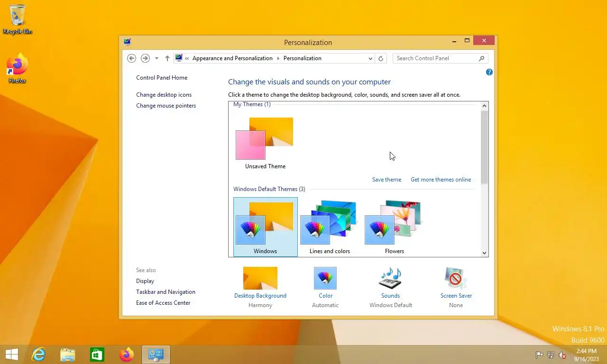Open the Personalization window system icon
The width and height of the screenshot is (607, 364).
pos(127,42)
